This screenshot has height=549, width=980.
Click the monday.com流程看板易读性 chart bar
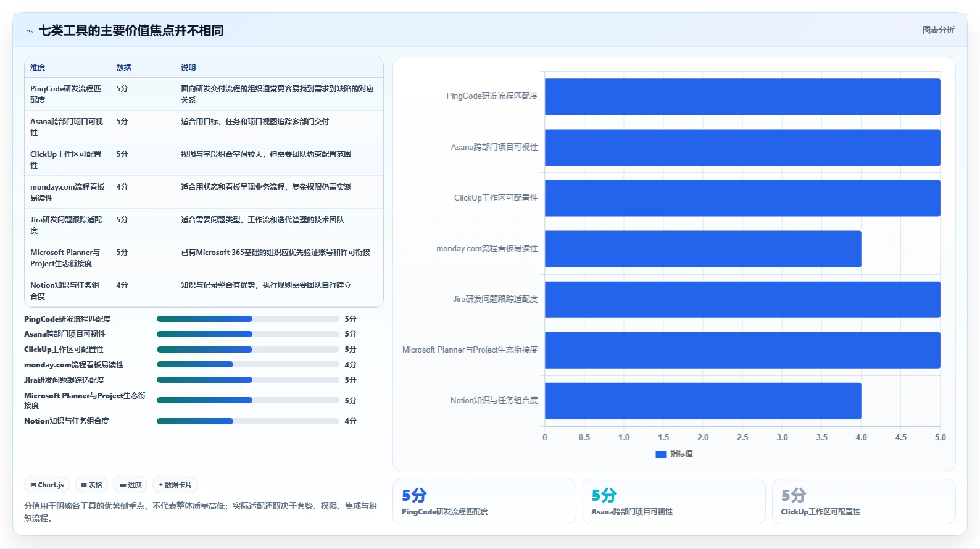[703, 249]
